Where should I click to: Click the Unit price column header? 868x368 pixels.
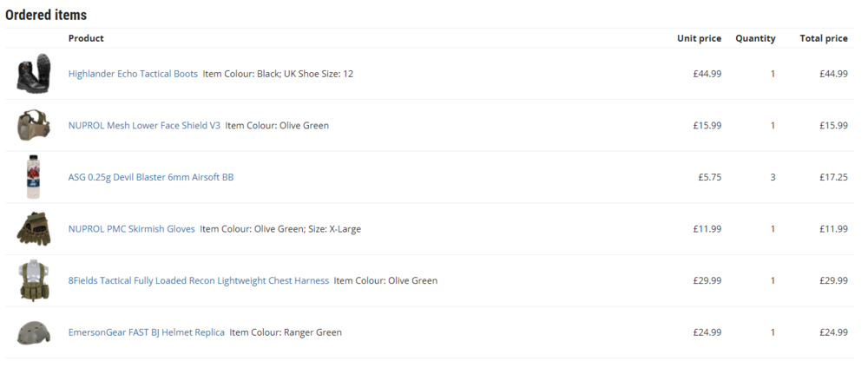point(699,38)
